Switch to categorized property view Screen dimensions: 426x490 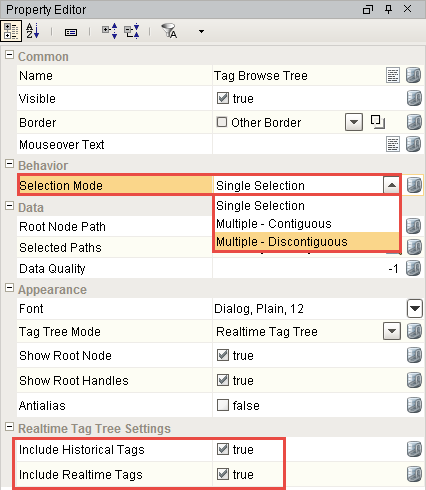(x=11, y=31)
